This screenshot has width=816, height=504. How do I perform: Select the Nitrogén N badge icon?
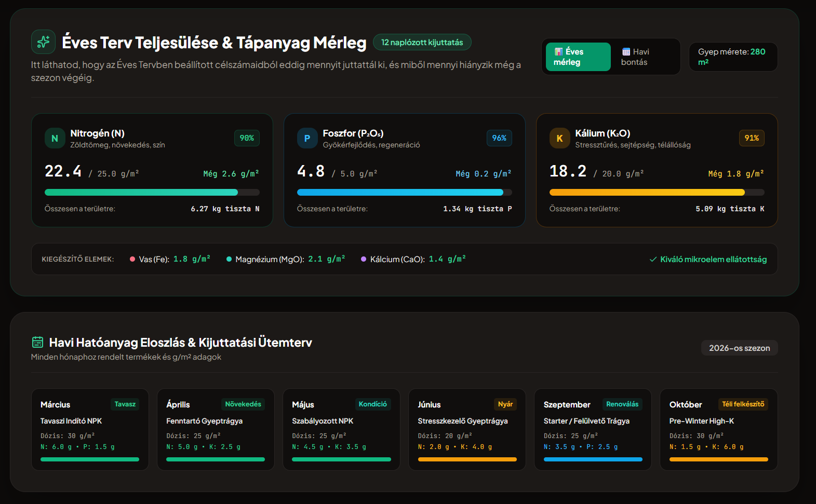click(55, 138)
